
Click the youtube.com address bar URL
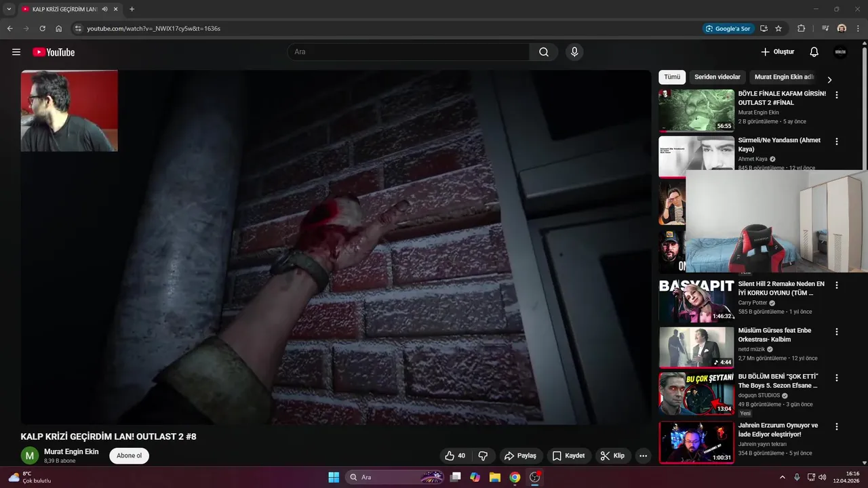click(x=153, y=28)
